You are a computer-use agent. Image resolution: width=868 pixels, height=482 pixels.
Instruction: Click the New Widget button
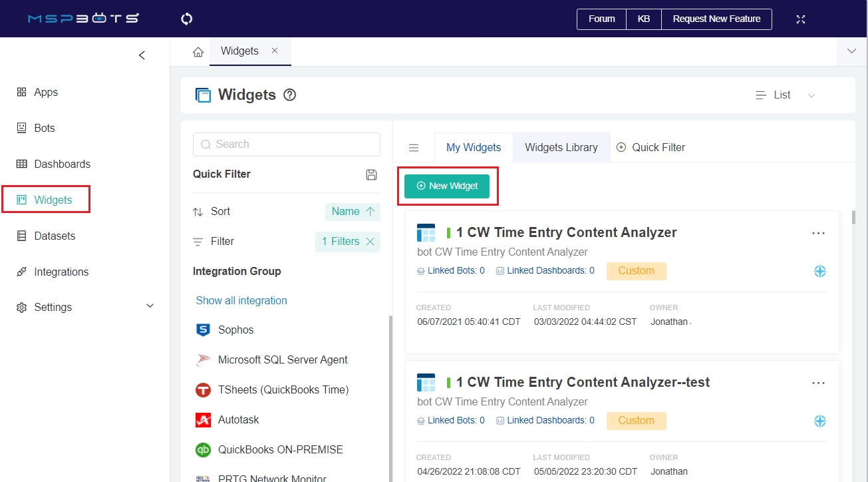pyautogui.click(x=447, y=186)
